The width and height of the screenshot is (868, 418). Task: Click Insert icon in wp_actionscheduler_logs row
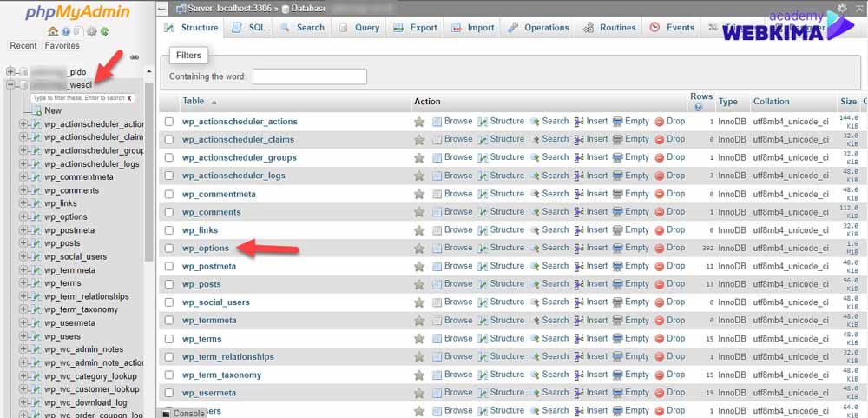click(579, 176)
